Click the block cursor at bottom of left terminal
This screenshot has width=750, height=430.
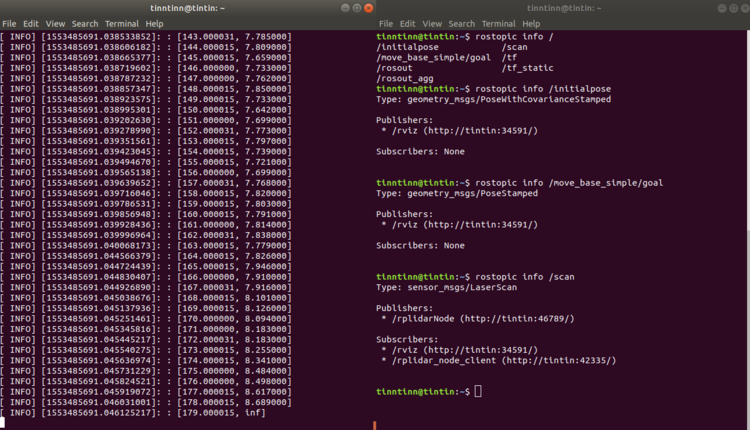tap(2, 422)
